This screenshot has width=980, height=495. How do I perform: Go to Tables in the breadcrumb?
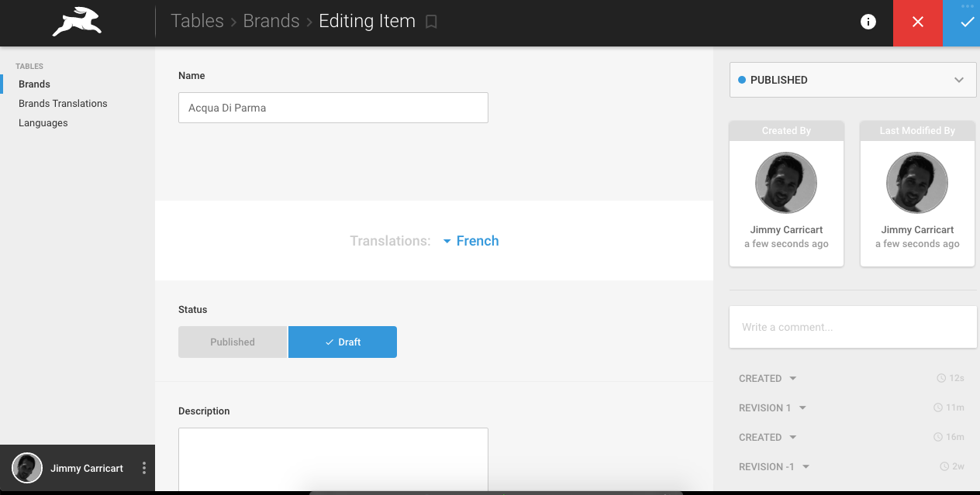[197, 21]
